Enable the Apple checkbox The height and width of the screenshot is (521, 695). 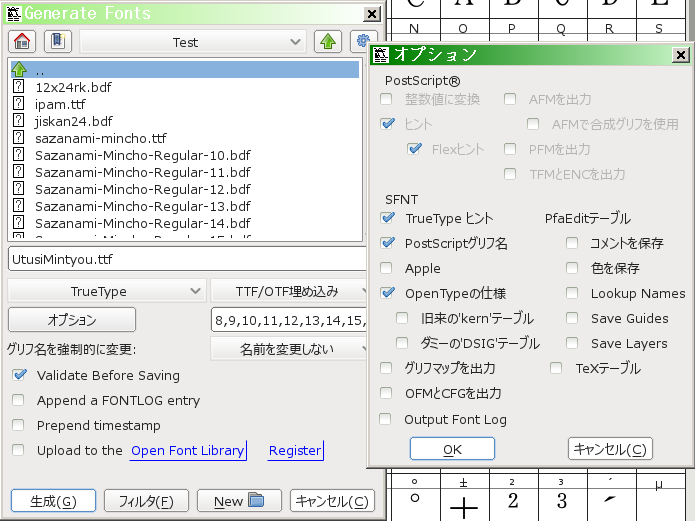[x=386, y=268]
